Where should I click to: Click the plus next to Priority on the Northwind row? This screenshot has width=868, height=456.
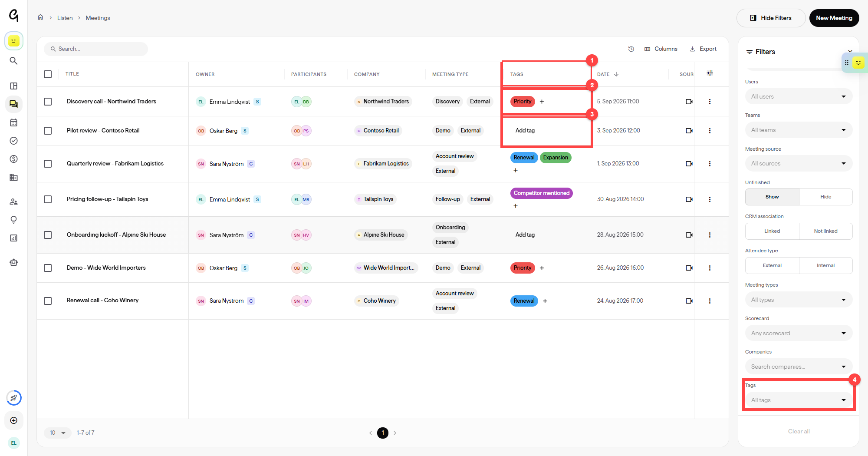tap(542, 102)
